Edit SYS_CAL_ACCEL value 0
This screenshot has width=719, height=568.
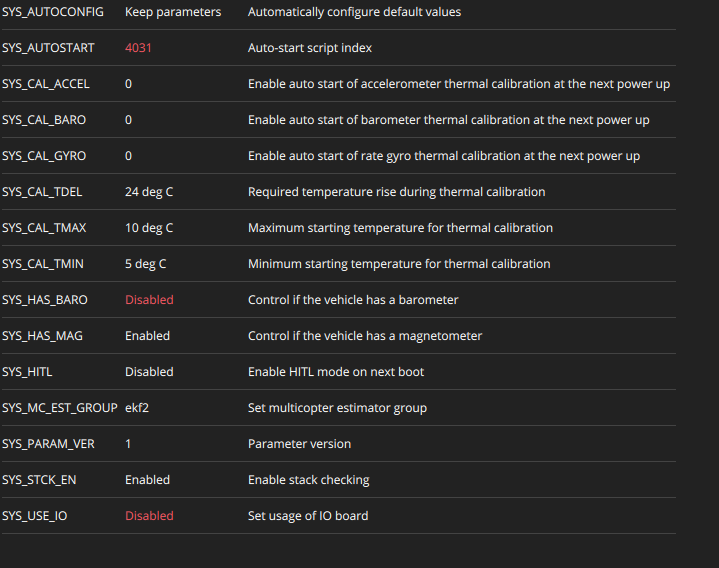coord(128,84)
